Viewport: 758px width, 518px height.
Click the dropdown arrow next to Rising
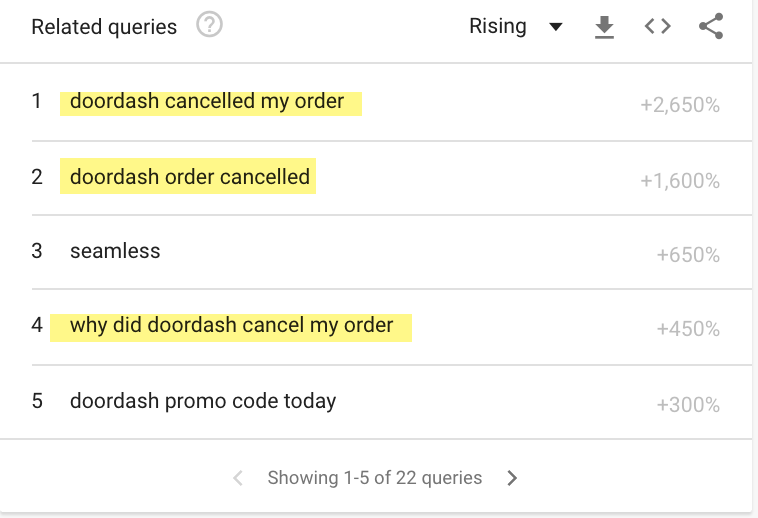(x=556, y=27)
